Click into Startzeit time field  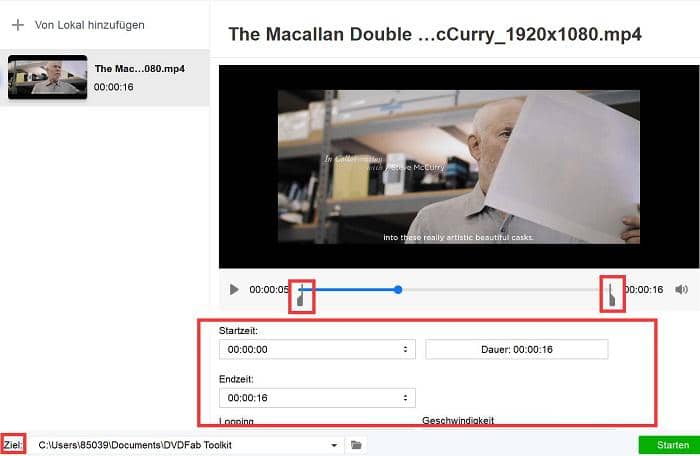(x=317, y=349)
